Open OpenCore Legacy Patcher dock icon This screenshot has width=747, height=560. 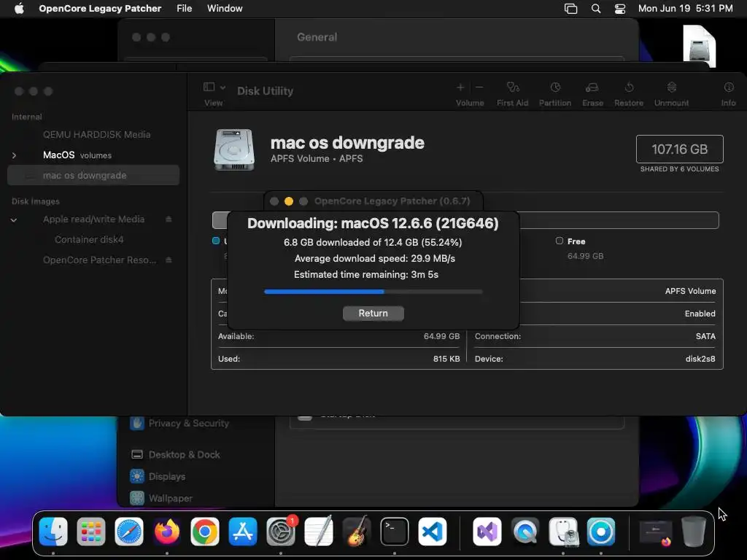[x=601, y=532]
